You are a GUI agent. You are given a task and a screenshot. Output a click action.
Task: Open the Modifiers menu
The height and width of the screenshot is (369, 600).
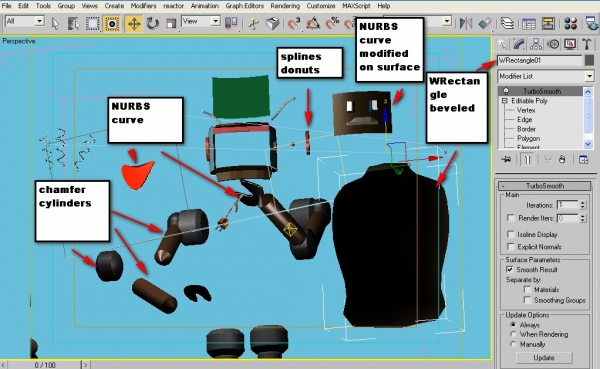(x=143, y=6)
